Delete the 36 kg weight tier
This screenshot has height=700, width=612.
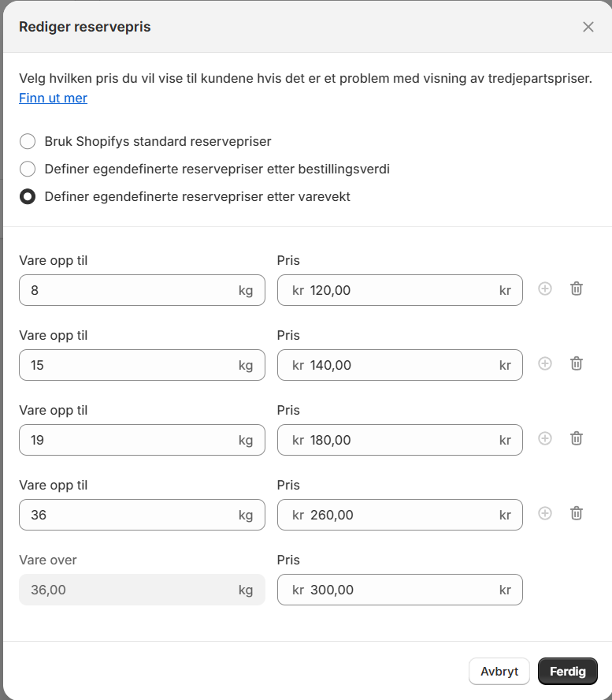[576, 513]
